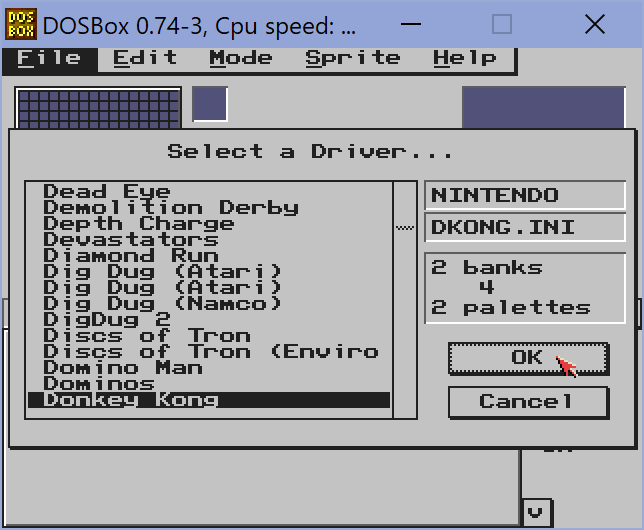Select Diamond Run entry
Image resolution: width=644 pixels, height=530 pixels.
209,256
